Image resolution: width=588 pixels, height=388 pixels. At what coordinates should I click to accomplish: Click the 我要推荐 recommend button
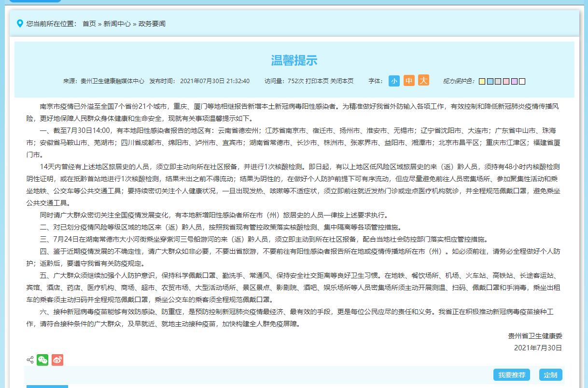tap(512, 374)
